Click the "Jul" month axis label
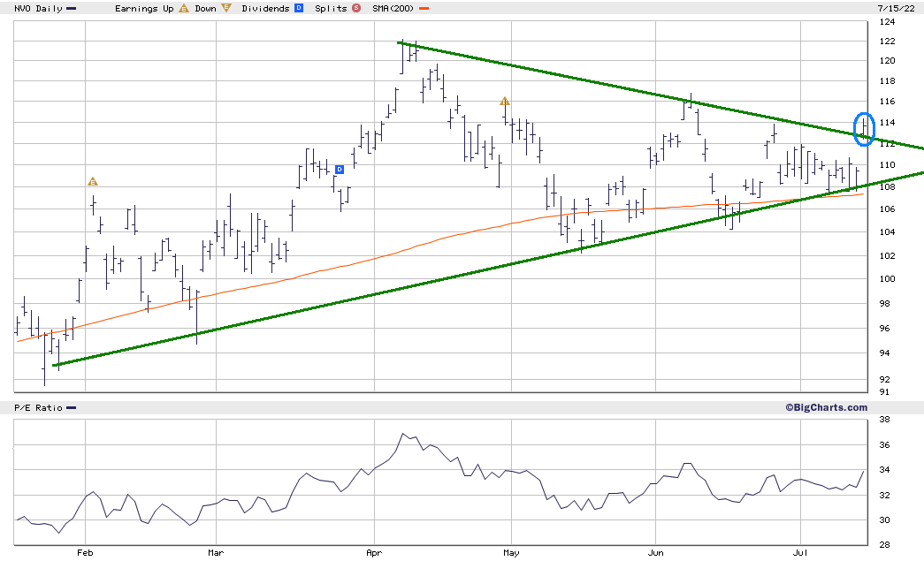This screenshot has width=924, height=561. click(x=800, y=552)
